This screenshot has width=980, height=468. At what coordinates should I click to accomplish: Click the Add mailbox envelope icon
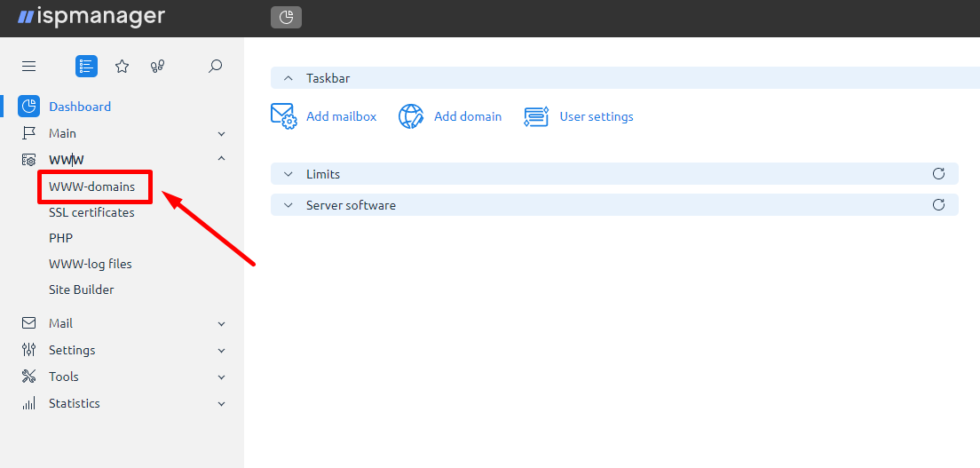(284, 116)
